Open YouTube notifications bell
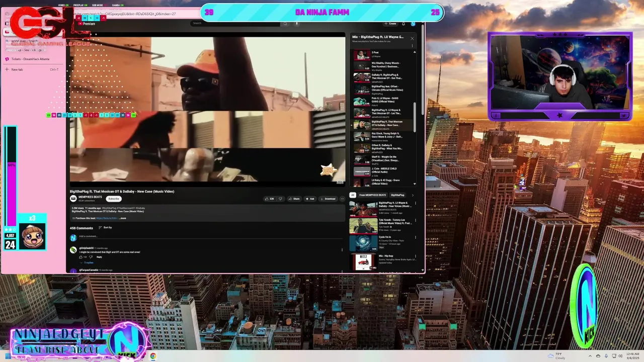 (x=403, y=23)
